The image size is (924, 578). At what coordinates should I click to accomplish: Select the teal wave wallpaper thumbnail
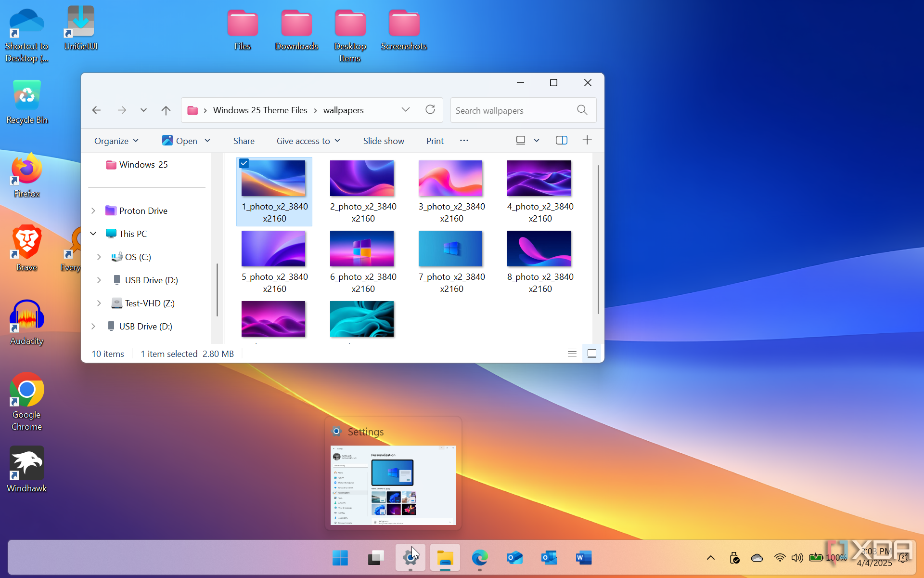pyautogui.click(x=362, y=319)
